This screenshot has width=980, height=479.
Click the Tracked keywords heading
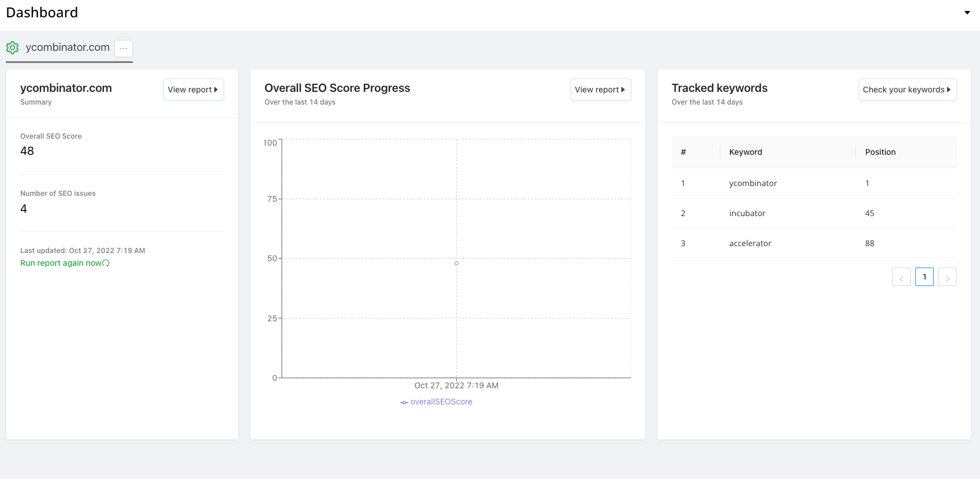(x=720, y=88)
